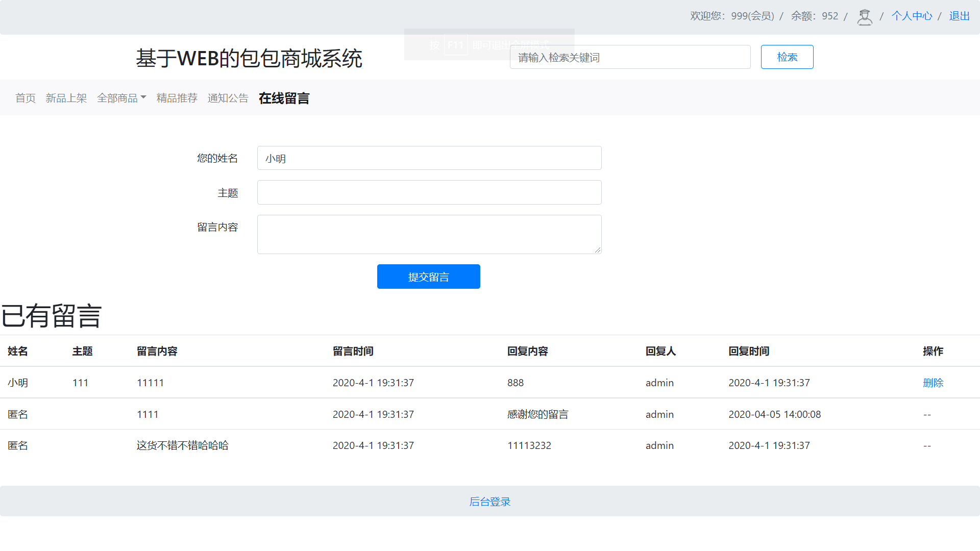The image size is (980, 551).
Task: Delete 小明's message via 删除 link
Action: (933, 383)
